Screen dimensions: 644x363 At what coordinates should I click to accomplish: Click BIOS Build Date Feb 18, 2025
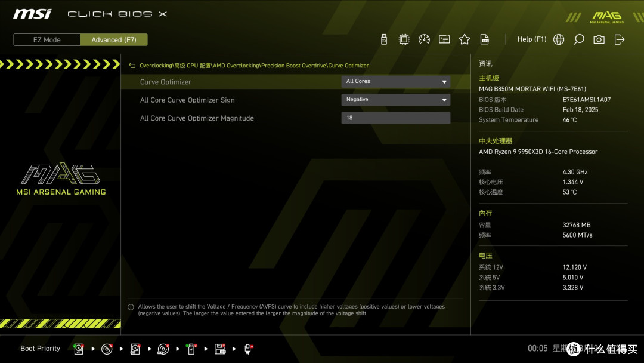pyautogui.click(x=580, y=110)
